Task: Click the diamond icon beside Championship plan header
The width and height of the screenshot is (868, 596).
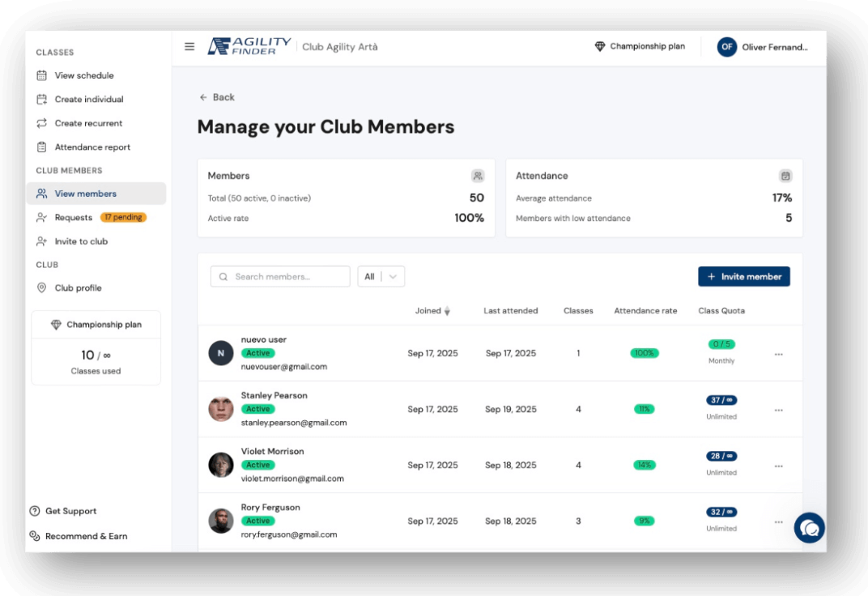Action: [x=600, y=46]
